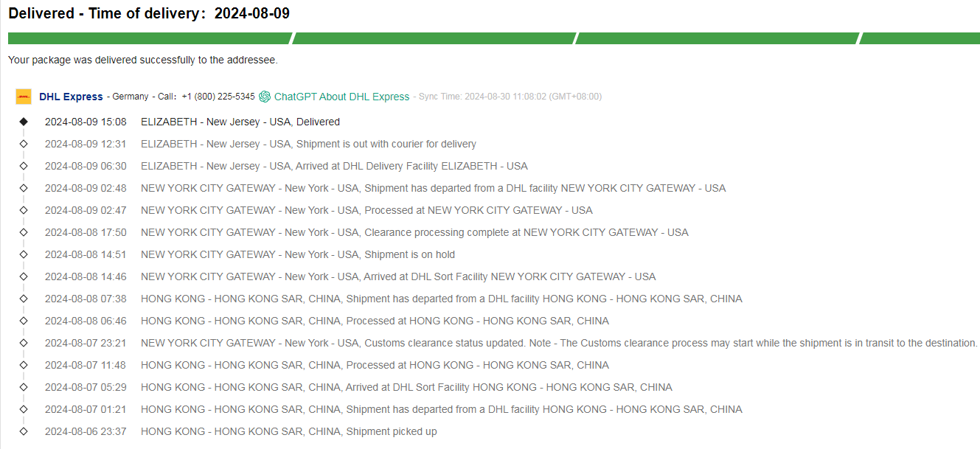Click the ChatGPT swirl icon
The height and width of the screenshot is (449, 980).
tap(265, 97)
